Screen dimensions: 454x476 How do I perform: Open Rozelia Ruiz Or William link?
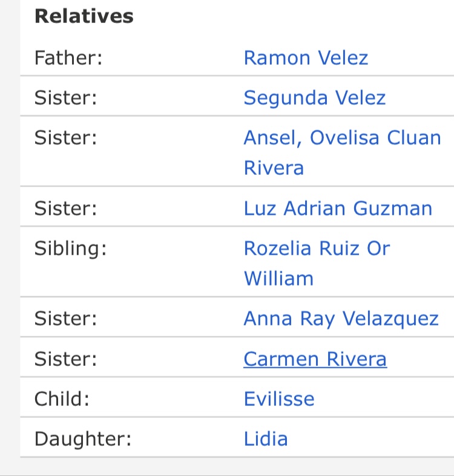point(317,249)
